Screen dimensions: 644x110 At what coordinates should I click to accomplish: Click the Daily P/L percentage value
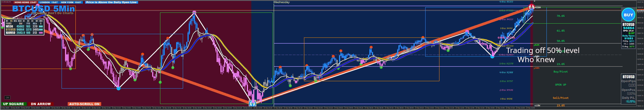pos(630,102)
